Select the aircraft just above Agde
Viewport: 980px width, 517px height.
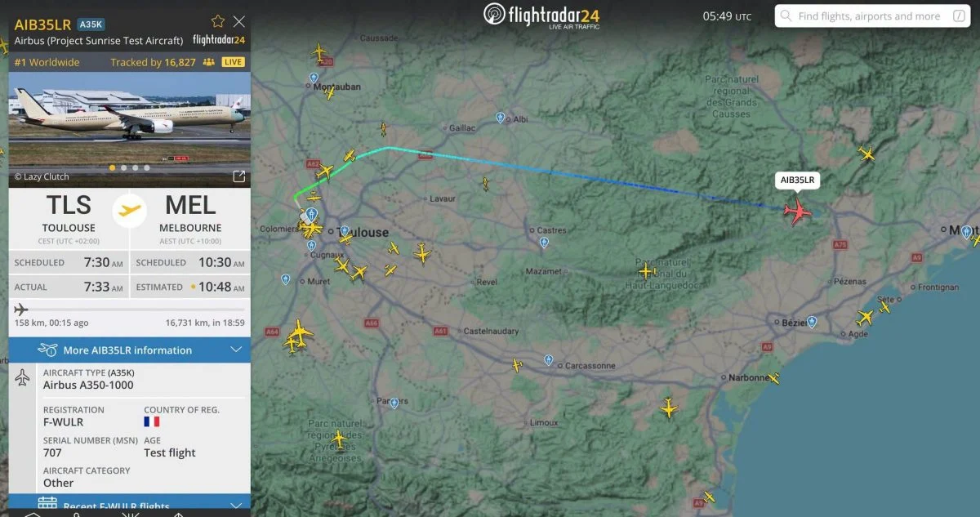point(865,318)
